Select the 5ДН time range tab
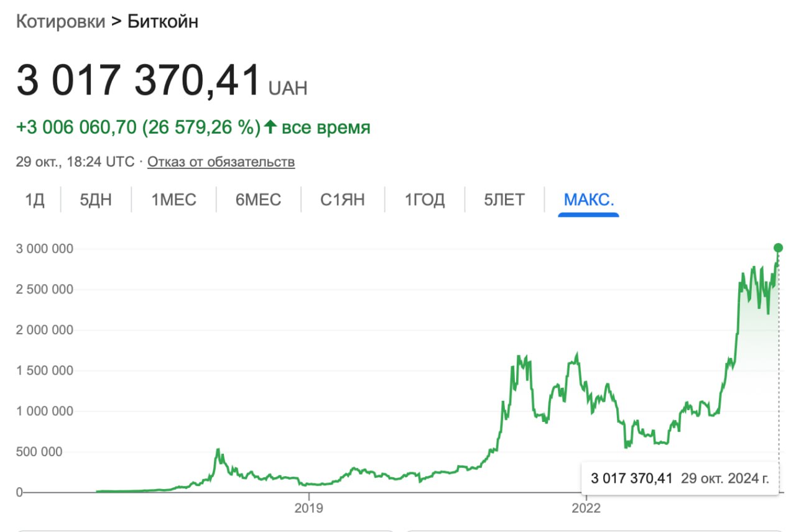The height and width of the screenshot is (532, 796). [x=96, y=200]
